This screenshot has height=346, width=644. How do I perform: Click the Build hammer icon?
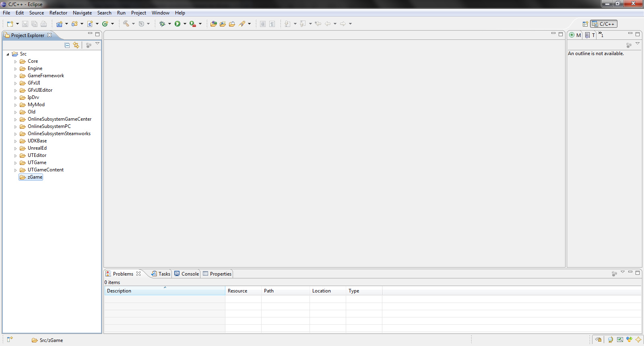[126, 24]
